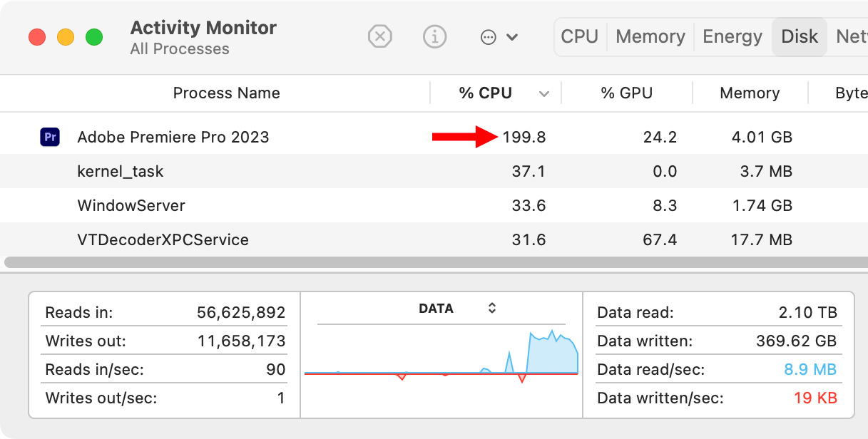Click the process info icon
868x439 pixels.
point(434,36)
